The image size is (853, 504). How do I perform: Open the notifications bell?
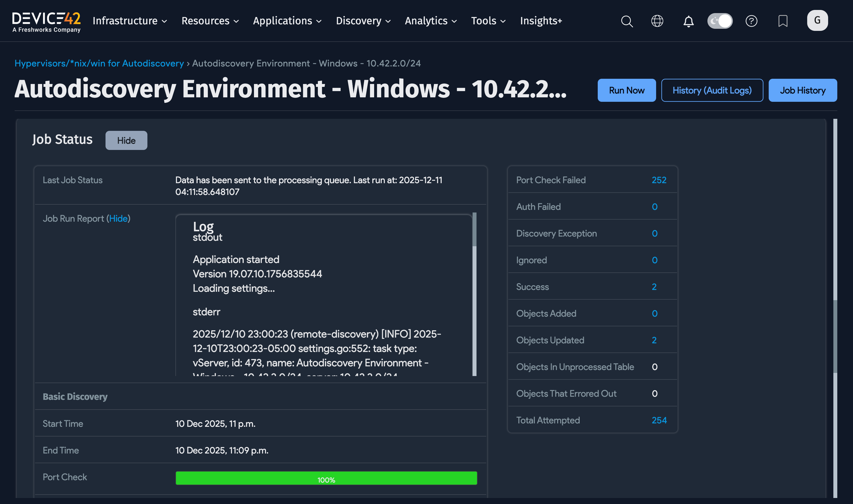point(688,21)
